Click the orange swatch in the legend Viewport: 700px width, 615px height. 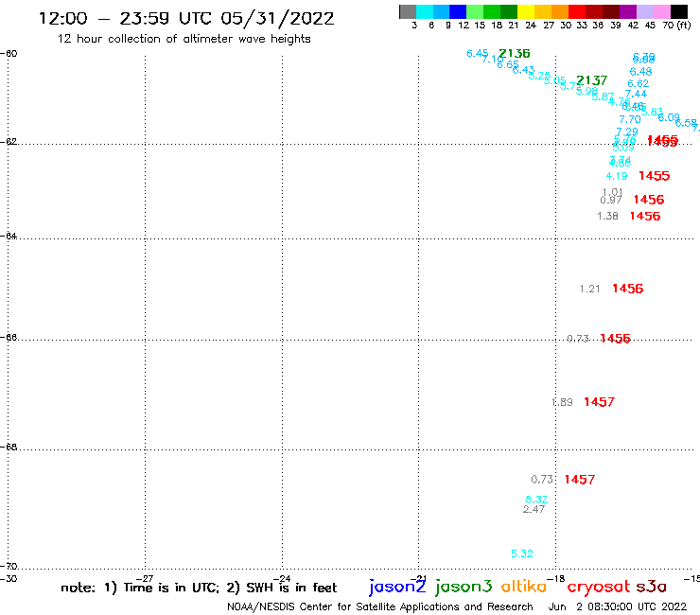560,11
